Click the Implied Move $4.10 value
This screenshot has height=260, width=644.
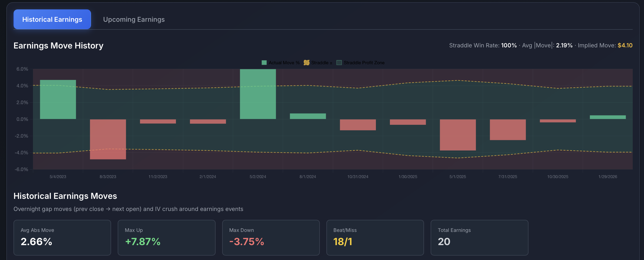624,45
